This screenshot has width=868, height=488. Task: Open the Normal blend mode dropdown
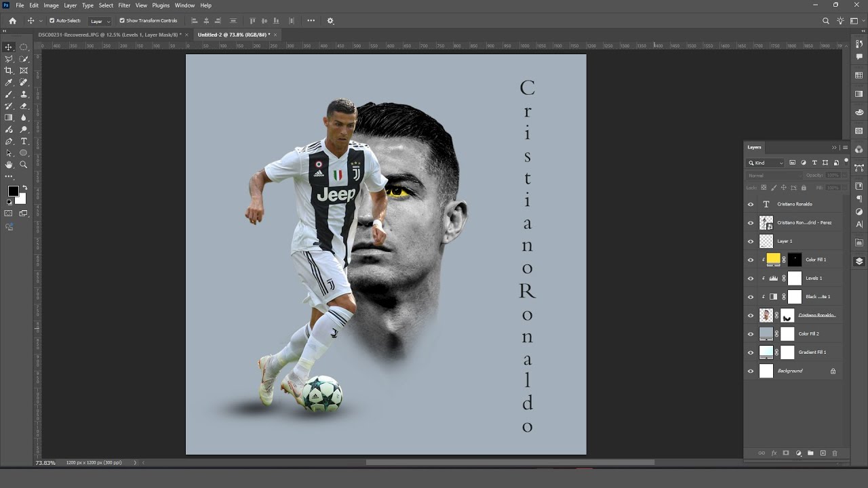[x=773, y=176]
